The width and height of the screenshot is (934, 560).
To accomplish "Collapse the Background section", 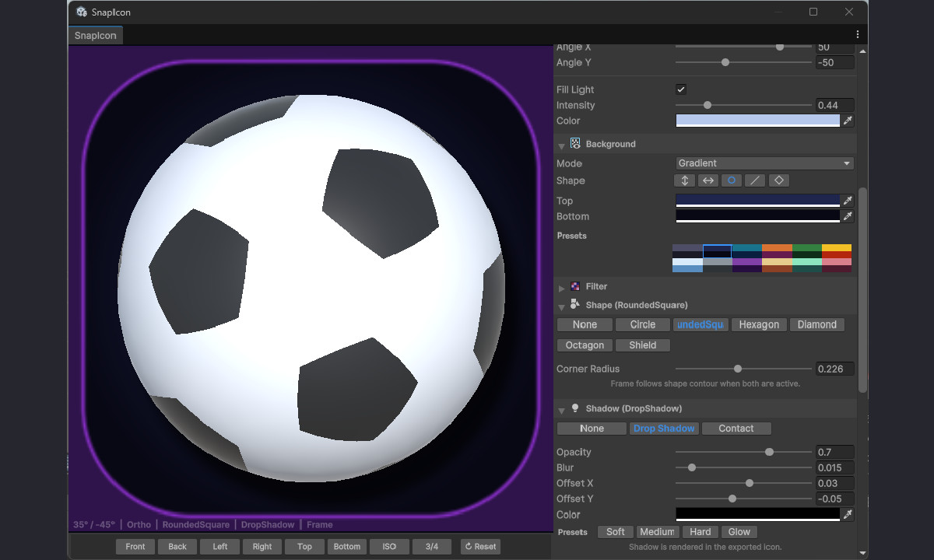I will pyautogui.click(x=561, y=144).
